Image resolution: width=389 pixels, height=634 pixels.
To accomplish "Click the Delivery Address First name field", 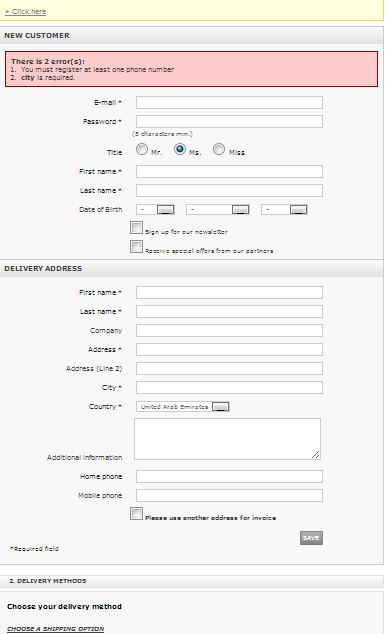I will tap(229, 292).
